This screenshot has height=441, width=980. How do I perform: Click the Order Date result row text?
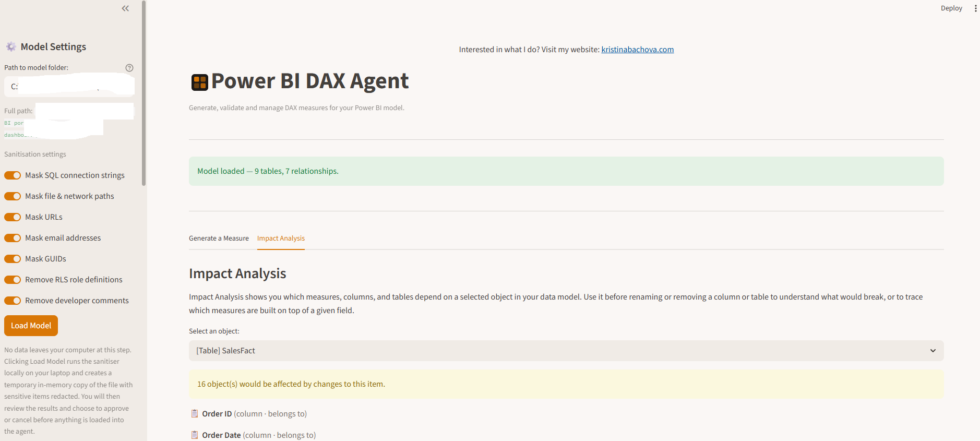click(259, 435)
